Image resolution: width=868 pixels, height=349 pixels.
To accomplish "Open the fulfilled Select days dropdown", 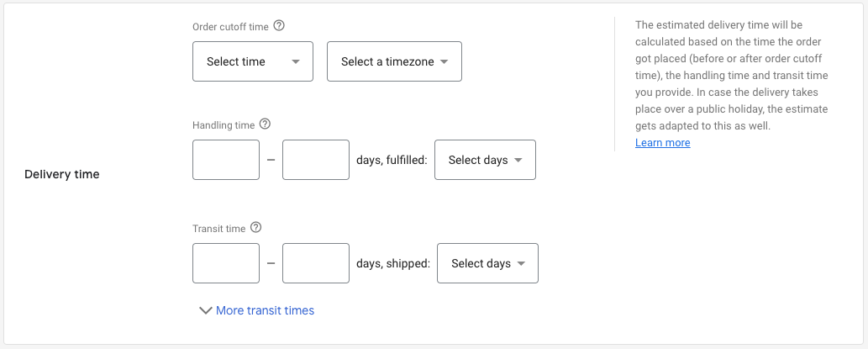I will click(x=485, y=160).
